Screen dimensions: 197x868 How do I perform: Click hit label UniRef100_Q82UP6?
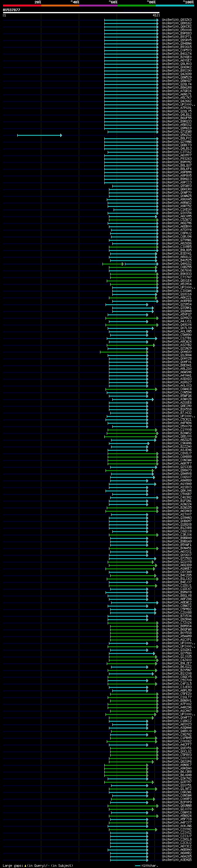pyautogui.click(x=177, y=761)
